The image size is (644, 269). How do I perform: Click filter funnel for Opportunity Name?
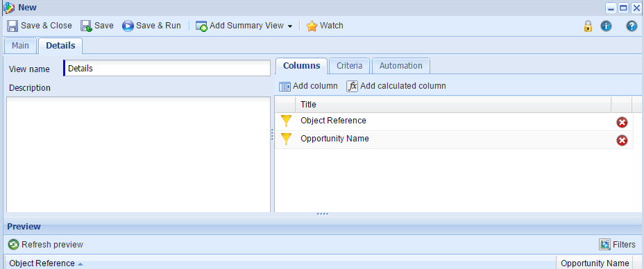(x=287, y=139)
